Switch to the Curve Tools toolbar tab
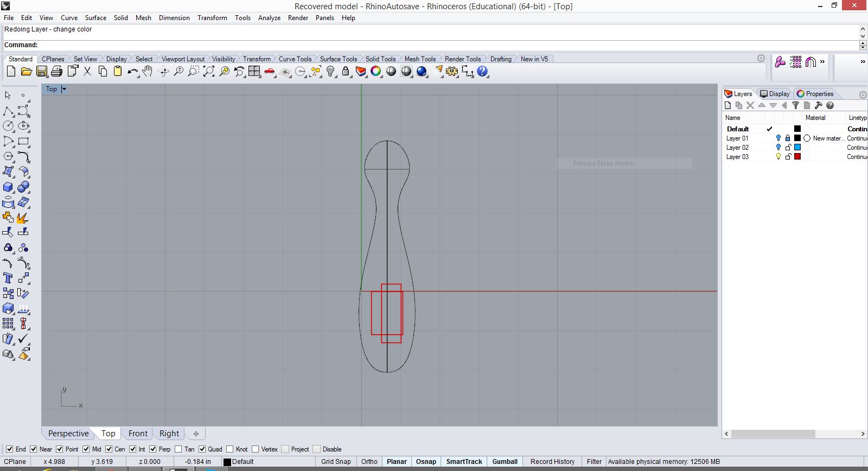Viewport: 868px width, 471px height. pos(295,59)
